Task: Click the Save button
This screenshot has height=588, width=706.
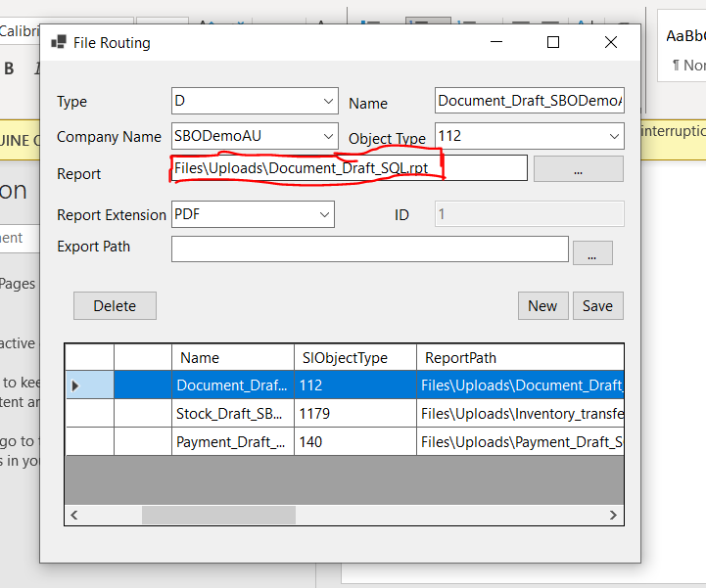Action: pos(598,306)
